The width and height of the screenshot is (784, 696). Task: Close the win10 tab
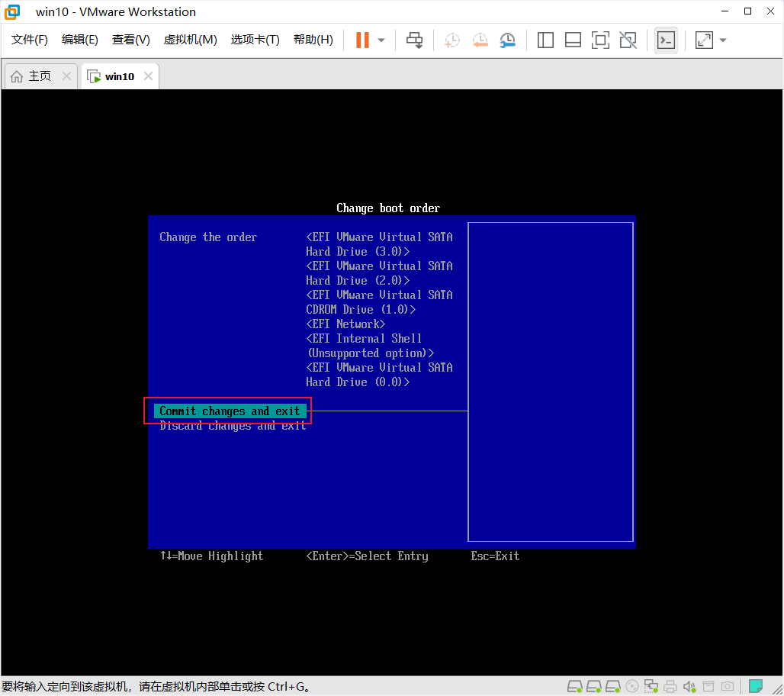(148, 76)
